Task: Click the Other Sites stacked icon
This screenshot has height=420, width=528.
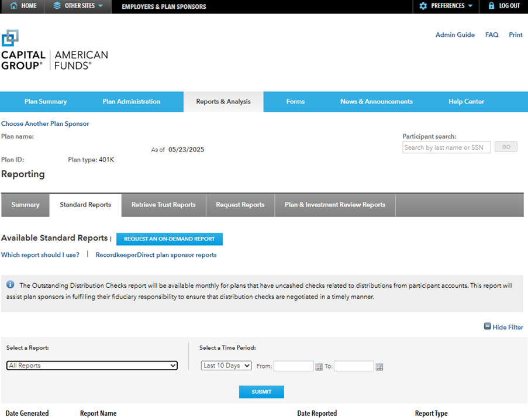Action: [58, 6]
